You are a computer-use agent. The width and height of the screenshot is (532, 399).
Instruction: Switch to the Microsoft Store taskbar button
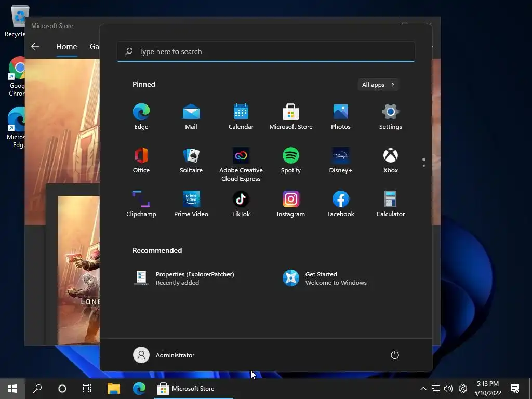(x=194, y=389)
